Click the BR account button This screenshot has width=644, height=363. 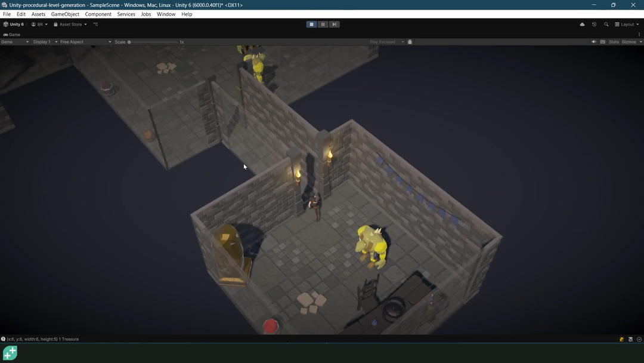click(x=39, y=24)
